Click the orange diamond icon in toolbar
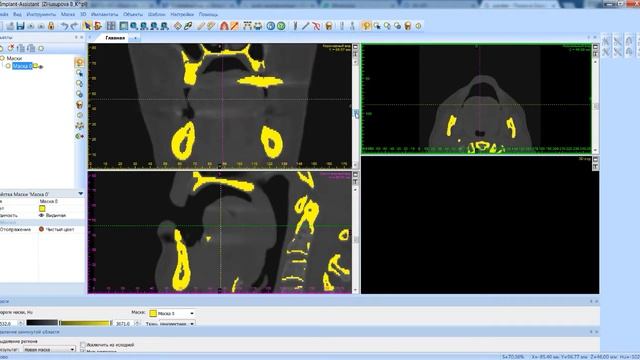The image size is (640, 360). click(x=178, y=26)
